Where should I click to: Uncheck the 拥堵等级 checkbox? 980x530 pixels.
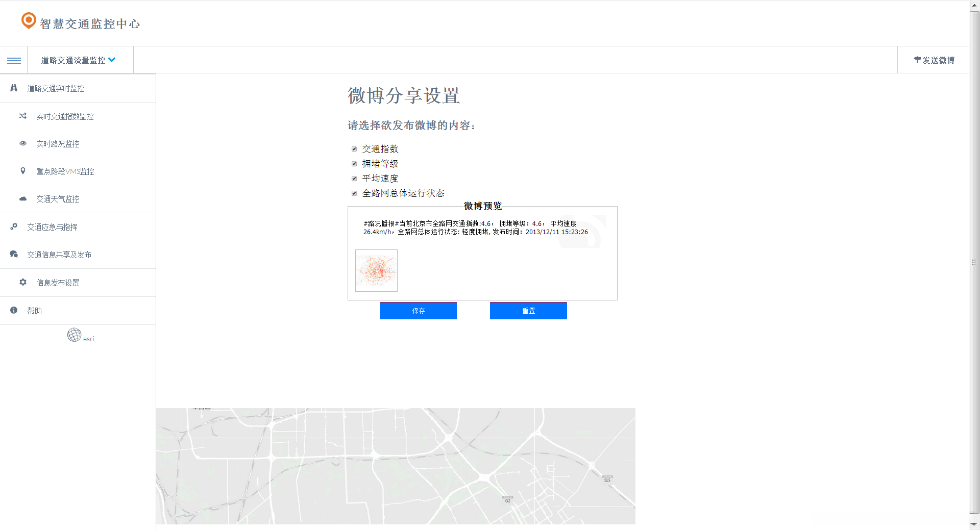(x=354, y=164)
